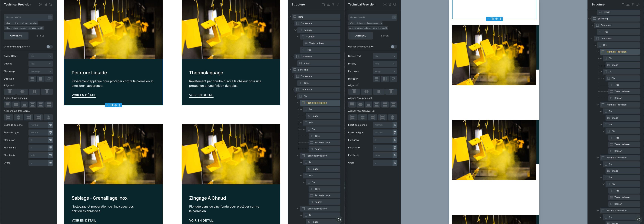
Task: Click VOIR EN DÉTAIL under Peinture Liquide
Action: point(84,95)
